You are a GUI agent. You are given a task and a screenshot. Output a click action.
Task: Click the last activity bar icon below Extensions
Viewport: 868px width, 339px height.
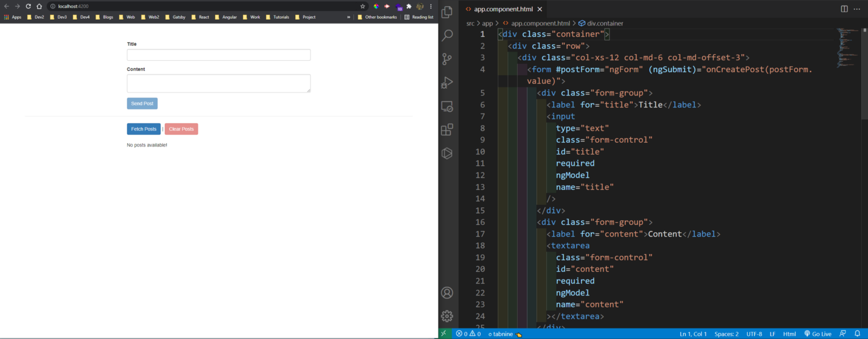[447, 153]
